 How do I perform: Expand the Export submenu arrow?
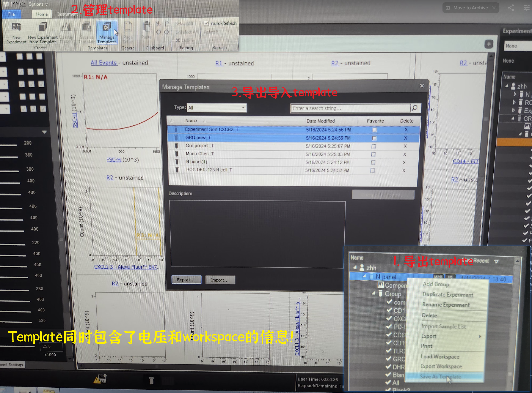click(x=480, y=336)
